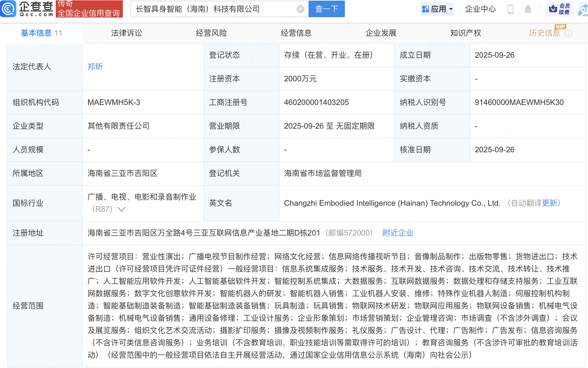Screen dimensions: 588x368
Task: Click the user avatar in top right
Action: pyautogui.click(x=584, y=9)
